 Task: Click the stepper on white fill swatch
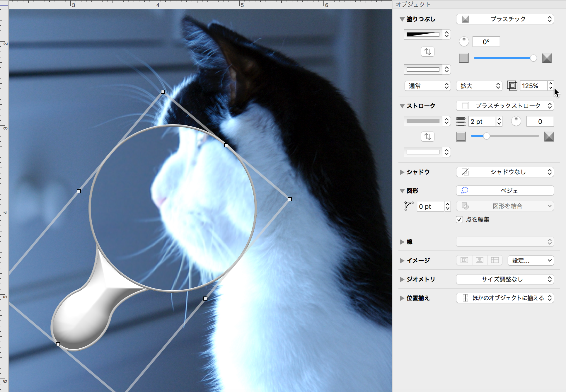[x=446, y=69]
